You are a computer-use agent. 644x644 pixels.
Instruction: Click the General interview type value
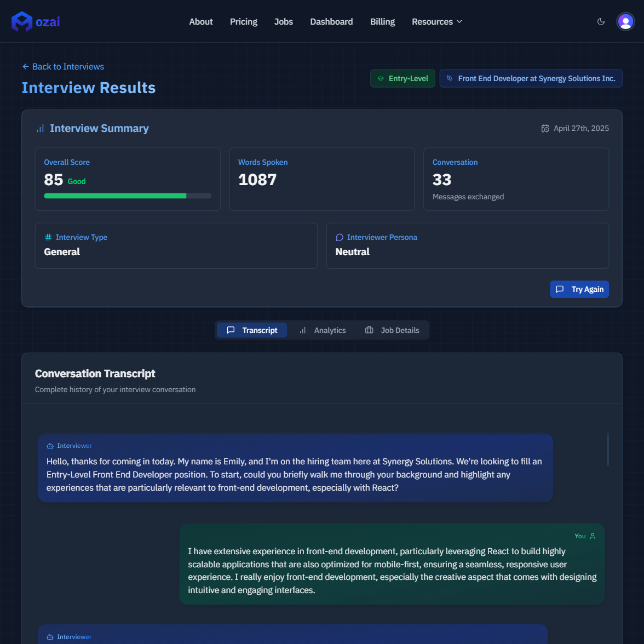tap(62, 252)
